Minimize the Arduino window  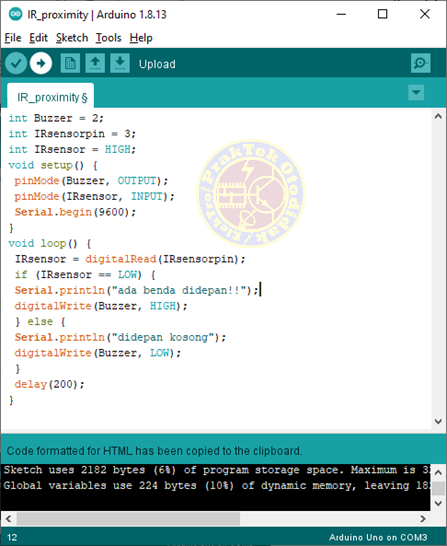click(341, 14)
